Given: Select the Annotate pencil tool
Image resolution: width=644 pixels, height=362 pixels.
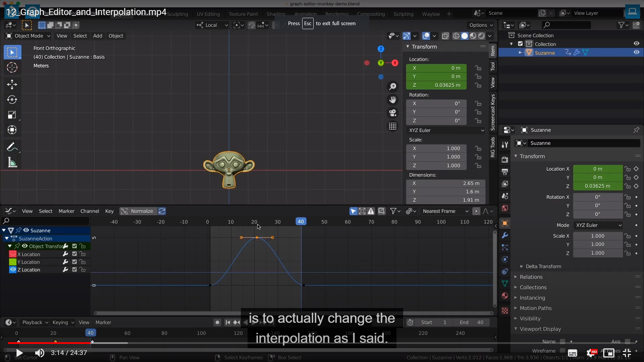Looking at the screenshot, I should (x=12, y=147).
